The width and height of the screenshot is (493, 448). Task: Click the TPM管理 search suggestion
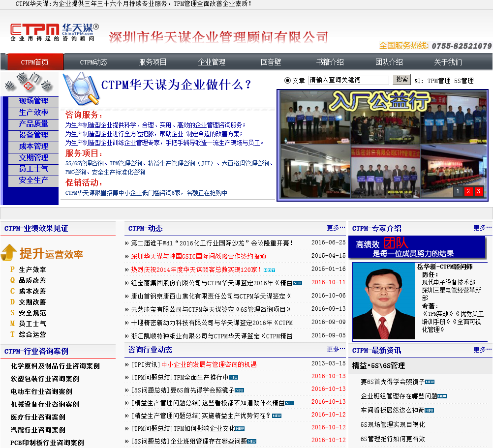click(x=439, y=81)
